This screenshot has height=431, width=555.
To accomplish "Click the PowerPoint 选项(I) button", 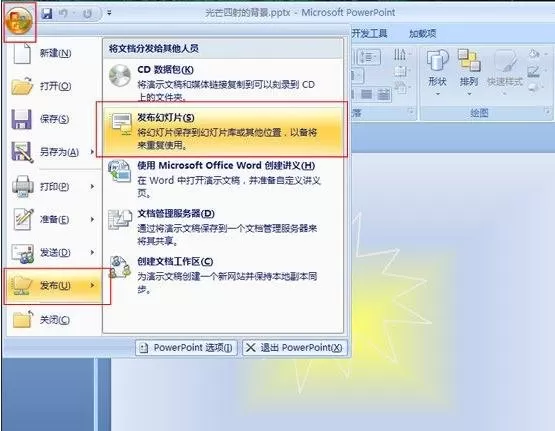I will click(x=186, y=348).
